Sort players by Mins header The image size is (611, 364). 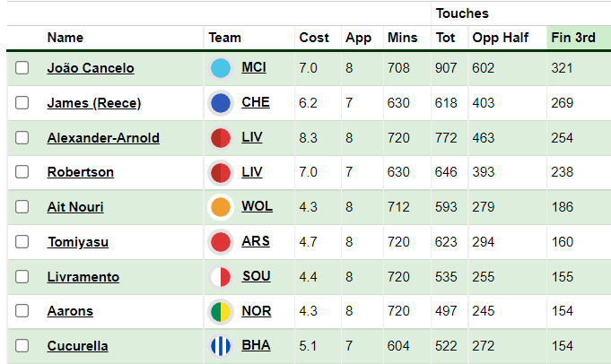tap(402, 38)
